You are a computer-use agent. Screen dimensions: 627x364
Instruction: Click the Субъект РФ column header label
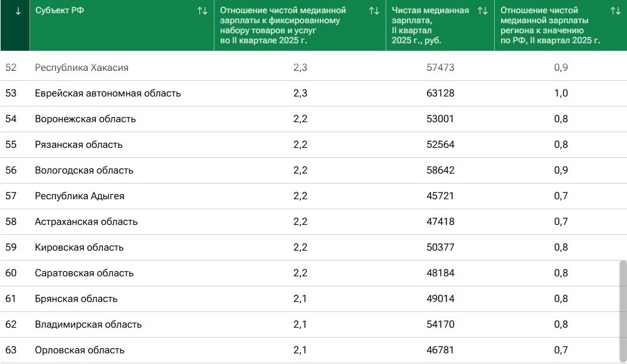click(60, 11)
